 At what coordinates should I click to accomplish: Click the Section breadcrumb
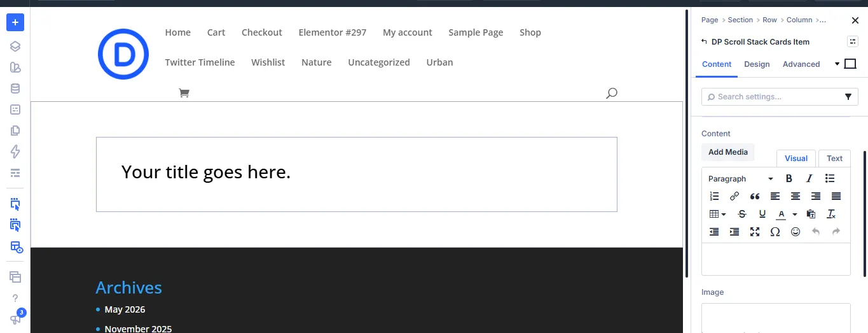pos(740,20)
